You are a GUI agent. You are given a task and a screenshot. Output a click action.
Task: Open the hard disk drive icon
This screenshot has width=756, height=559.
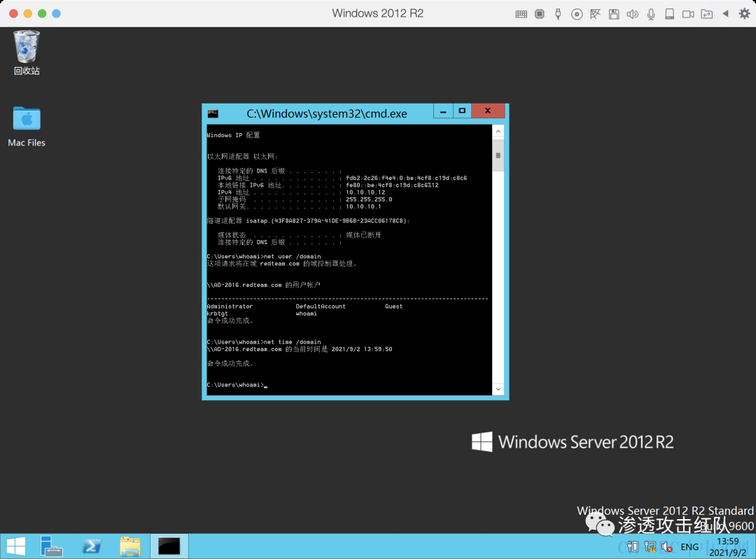(x=670, y=14)
